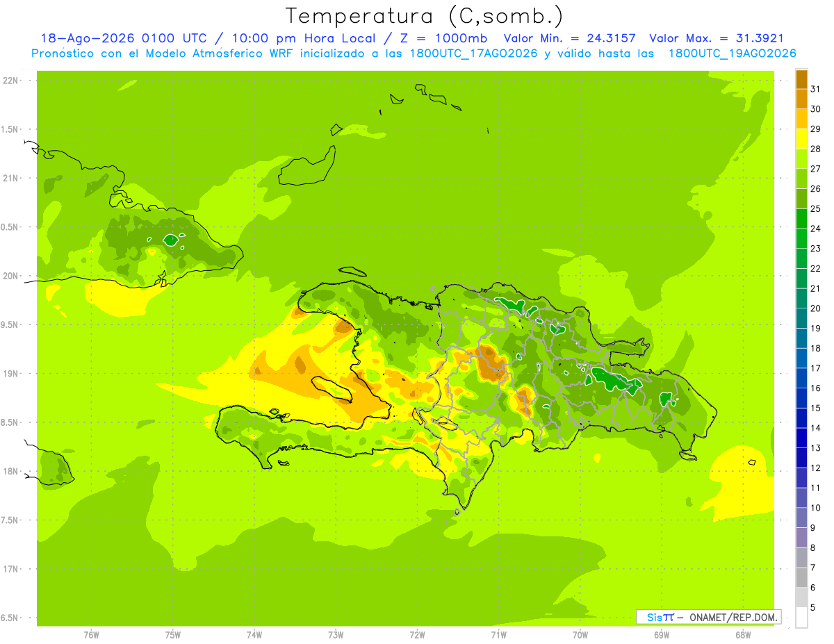Click the title 'Temperatura (C,somb.)'
This screenshot has height=644, width=834.
pos(425,15)
